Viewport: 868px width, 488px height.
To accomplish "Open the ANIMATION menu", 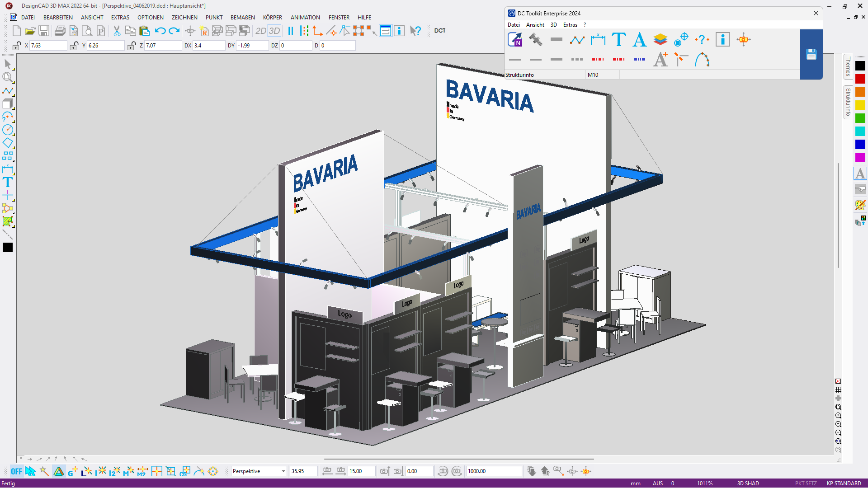I will 305,18.
